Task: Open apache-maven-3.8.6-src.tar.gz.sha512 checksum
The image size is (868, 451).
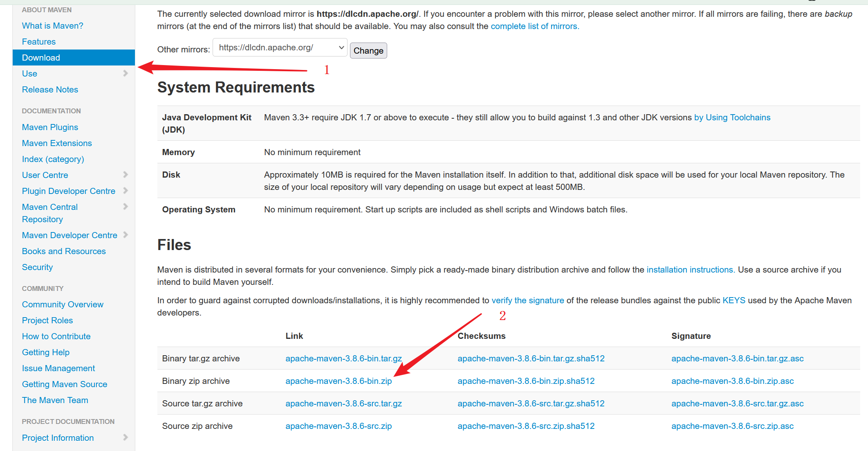Action: 531,404
